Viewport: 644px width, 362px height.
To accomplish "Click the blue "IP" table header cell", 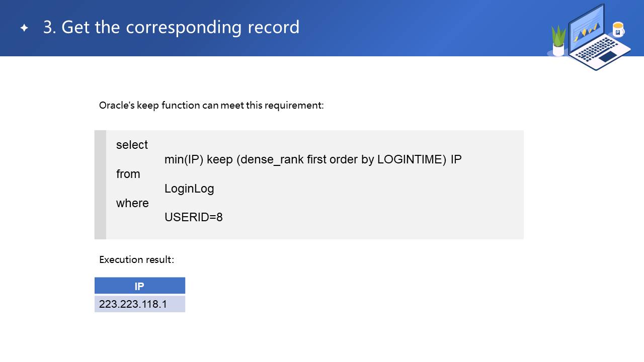I will click(x=139, y=286).
